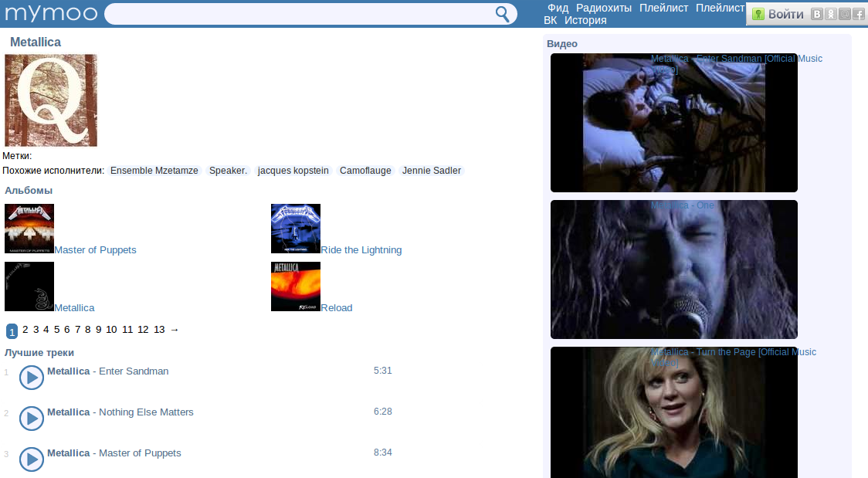Open Master of Puppets album cover

29,229
